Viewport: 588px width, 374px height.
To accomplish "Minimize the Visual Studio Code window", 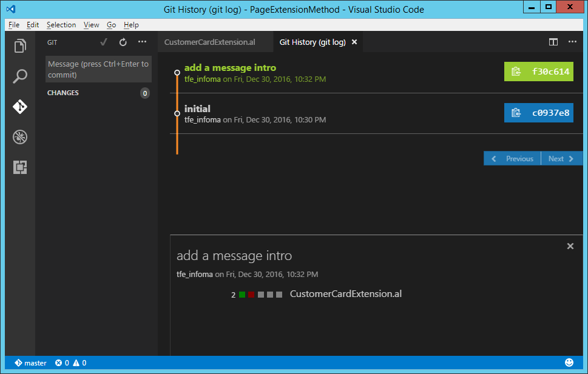I will (532, 7).
